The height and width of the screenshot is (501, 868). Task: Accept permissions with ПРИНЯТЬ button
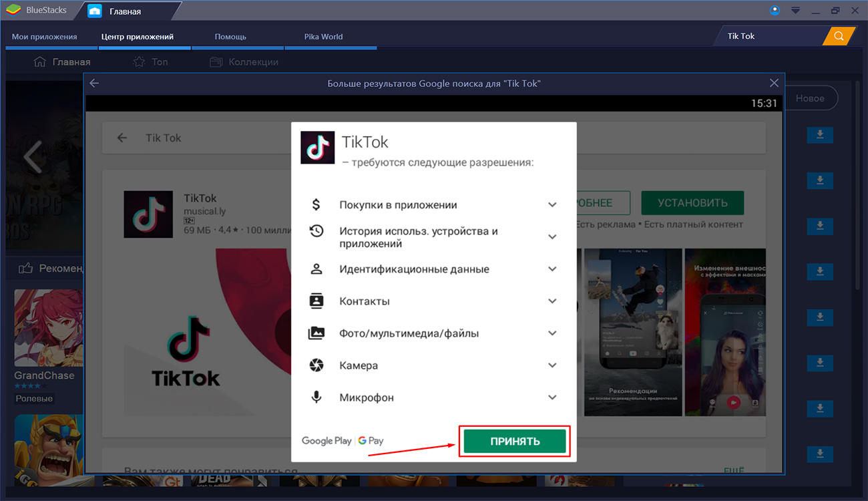(515, 442)
